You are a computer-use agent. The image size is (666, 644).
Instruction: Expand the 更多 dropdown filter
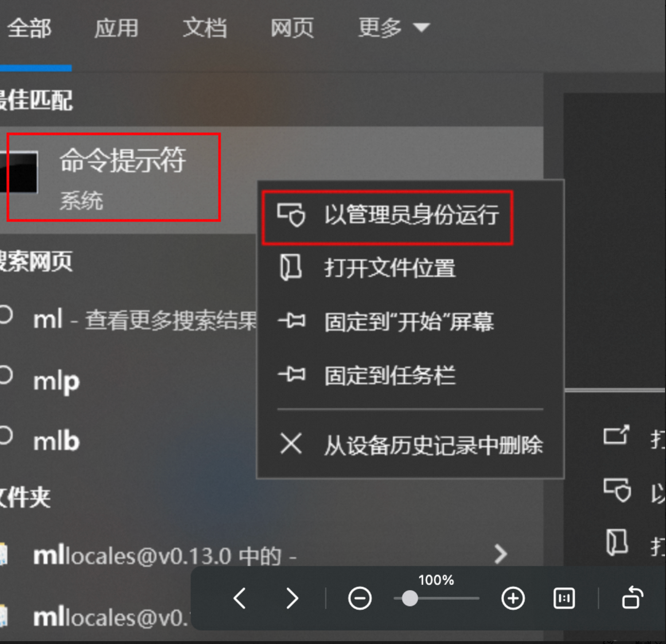coord(394,27)
